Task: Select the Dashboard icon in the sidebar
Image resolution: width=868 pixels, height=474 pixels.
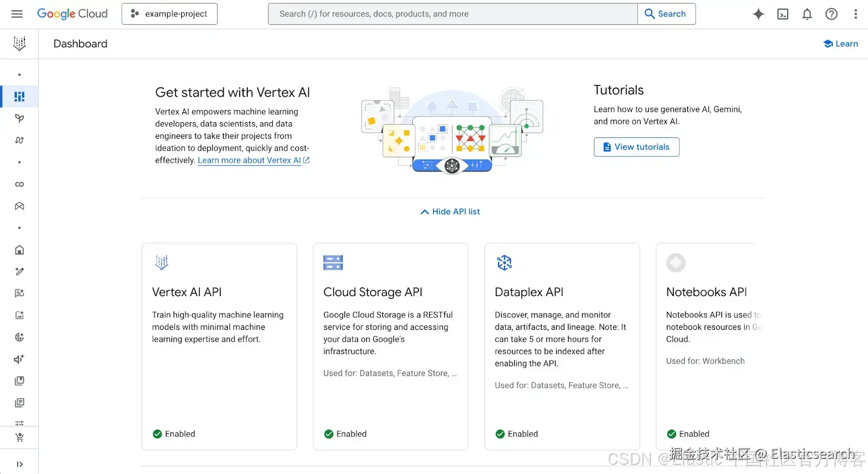Action: [x=20, y=97]
